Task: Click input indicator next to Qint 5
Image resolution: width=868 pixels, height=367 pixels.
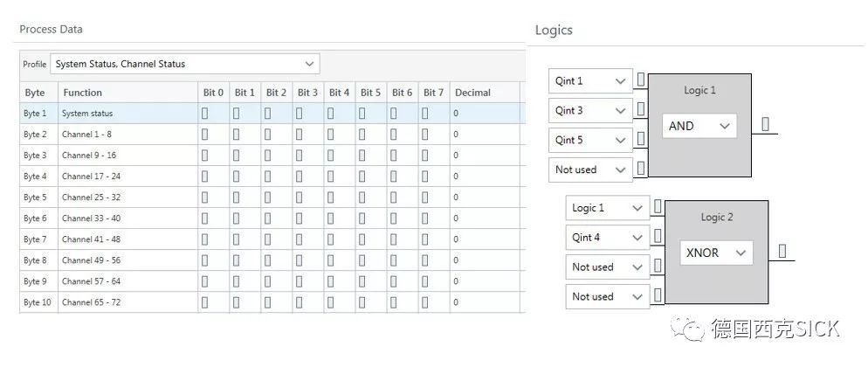Action: 641,139
